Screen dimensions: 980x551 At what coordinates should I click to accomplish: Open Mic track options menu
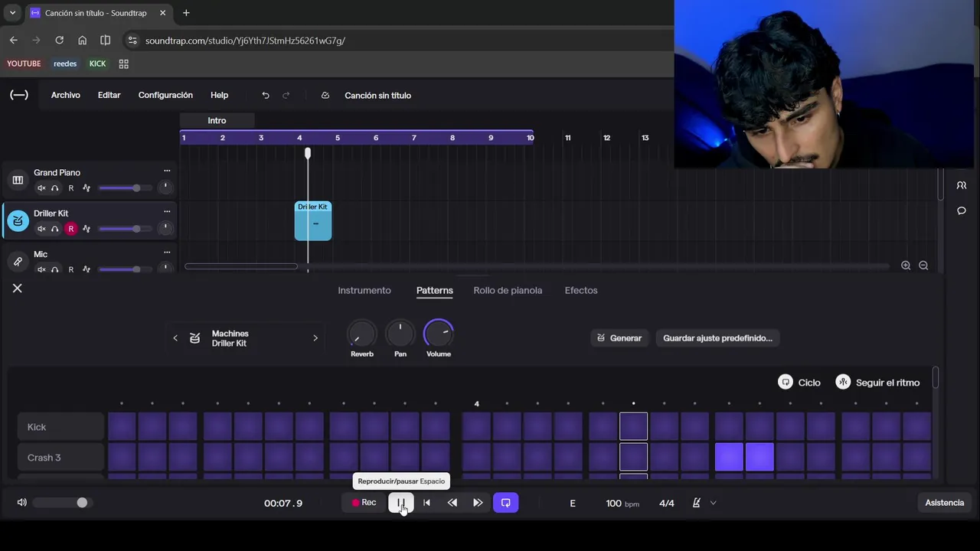click(167, 252)
